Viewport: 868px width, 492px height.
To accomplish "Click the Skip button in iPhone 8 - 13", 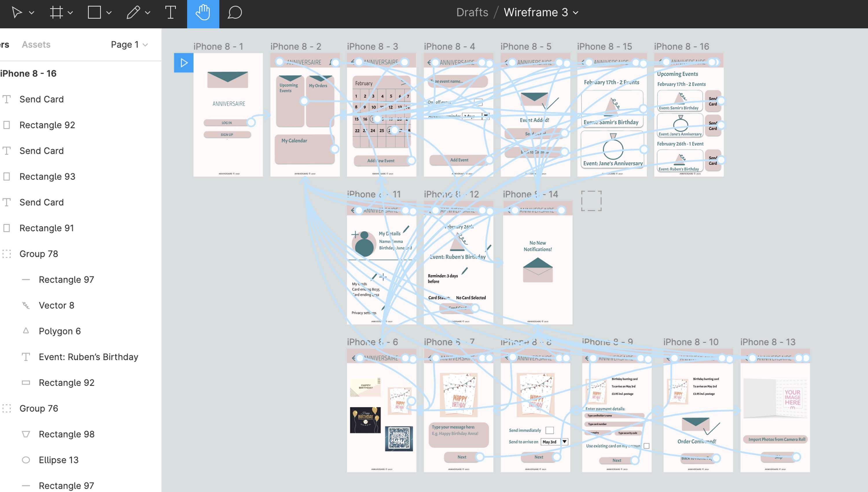I will [778, 457].
